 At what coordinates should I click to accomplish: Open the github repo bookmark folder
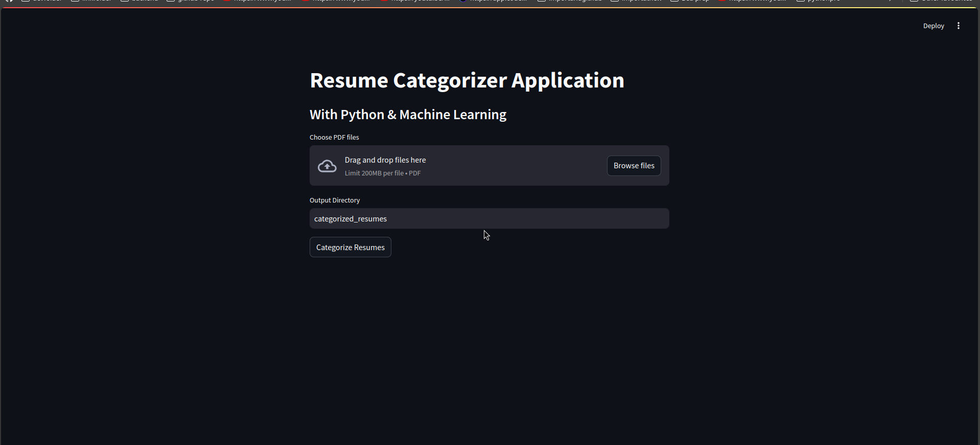pos(191,1)
